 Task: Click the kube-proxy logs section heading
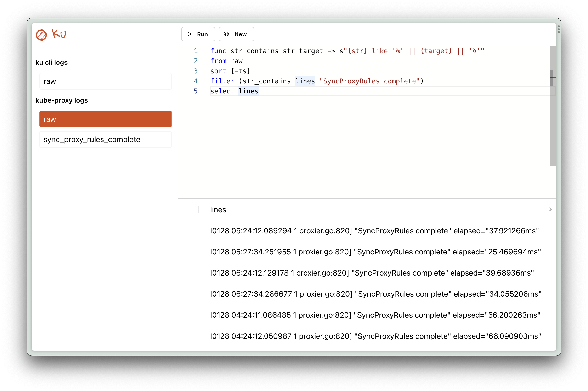62,100
